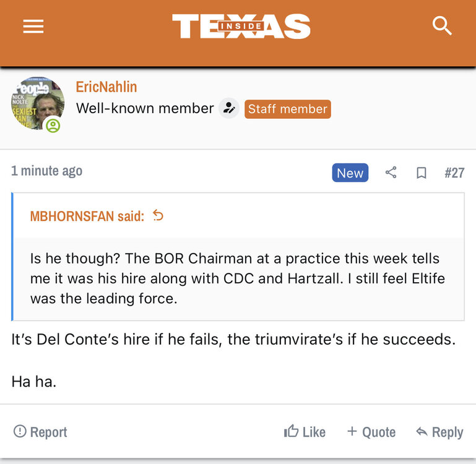The image size is (476, 464).
Task: Open EricNahlin's profile username link
Action: click(106, 87)
